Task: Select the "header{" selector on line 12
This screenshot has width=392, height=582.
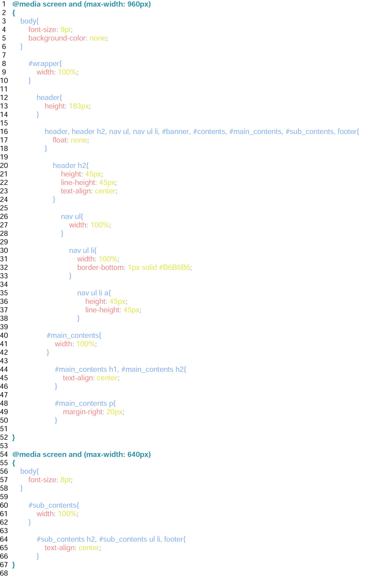Action: tap(49, 98)
